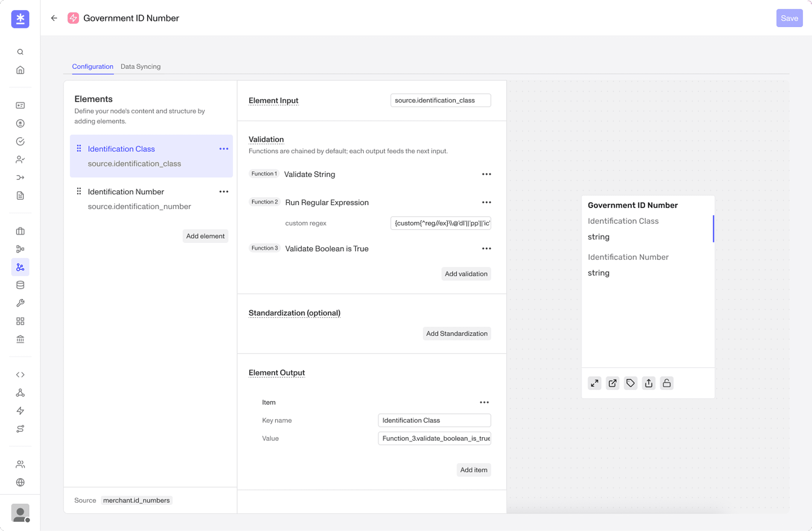
Task: Open the database icon in sidebar
Action: tap(20, 285)
